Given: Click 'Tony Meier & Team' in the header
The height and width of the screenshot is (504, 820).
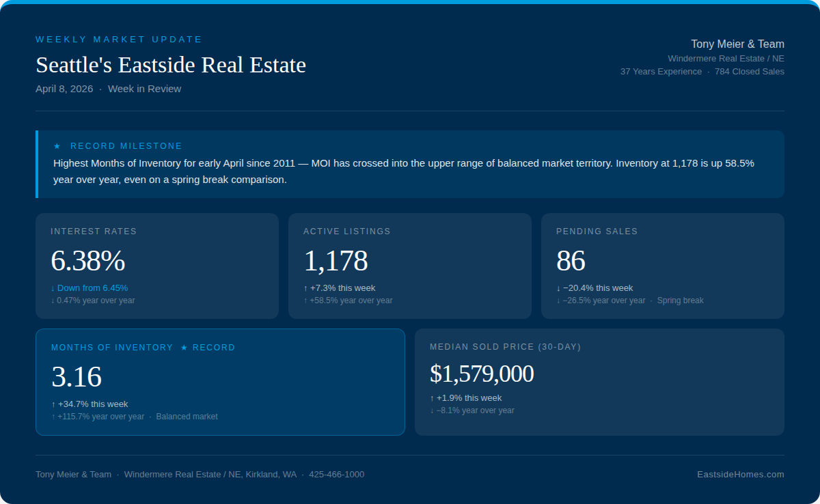Looking at the screenshot, I should (x=737, y=44).
